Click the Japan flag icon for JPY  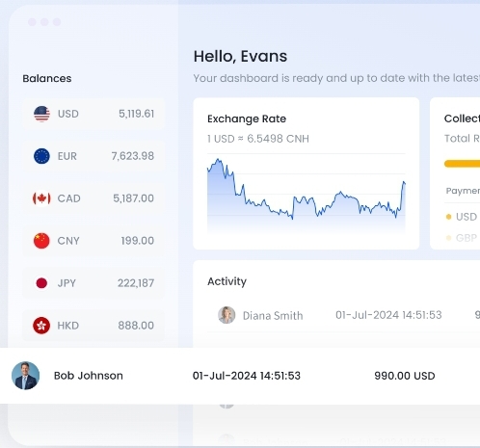[x=41, y=283]
